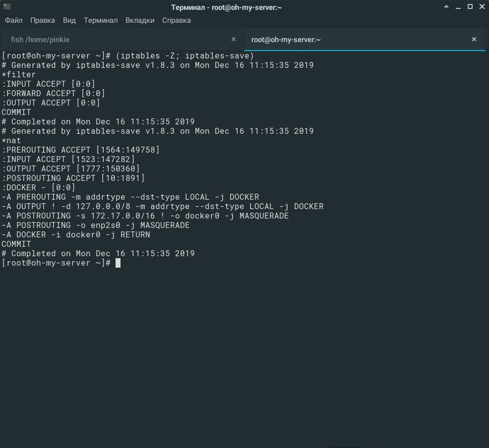Click the ':FORWARD ACCEPT [0:0]' line
Screen dimensions: 489x448
pos(54,94)
